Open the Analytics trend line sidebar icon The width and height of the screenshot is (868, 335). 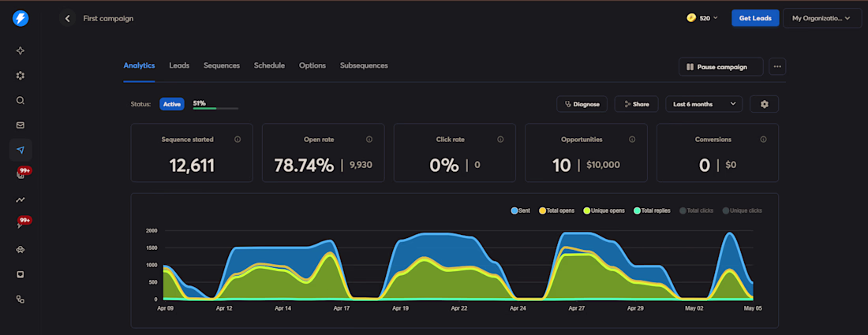pos(21,199)
